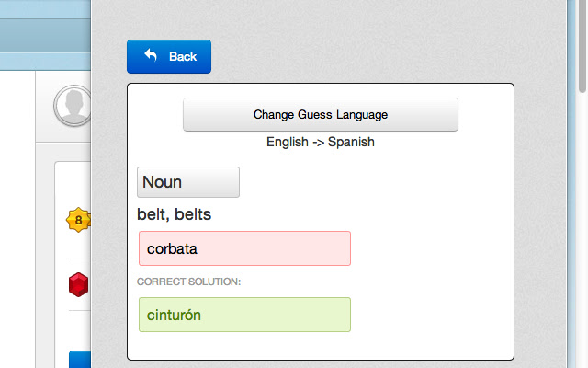
Task: Click the teal header bar behind the panel
Action: tap(46, 37)
